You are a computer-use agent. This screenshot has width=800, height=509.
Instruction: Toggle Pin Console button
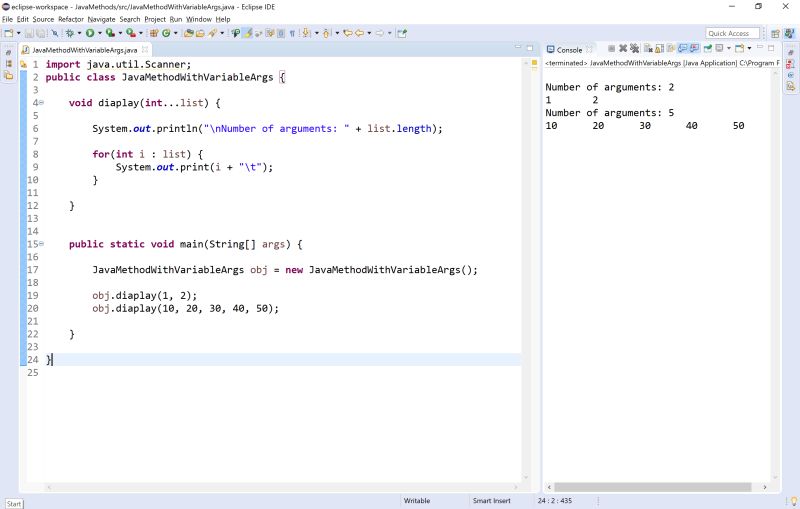click(x=708, y=48)
